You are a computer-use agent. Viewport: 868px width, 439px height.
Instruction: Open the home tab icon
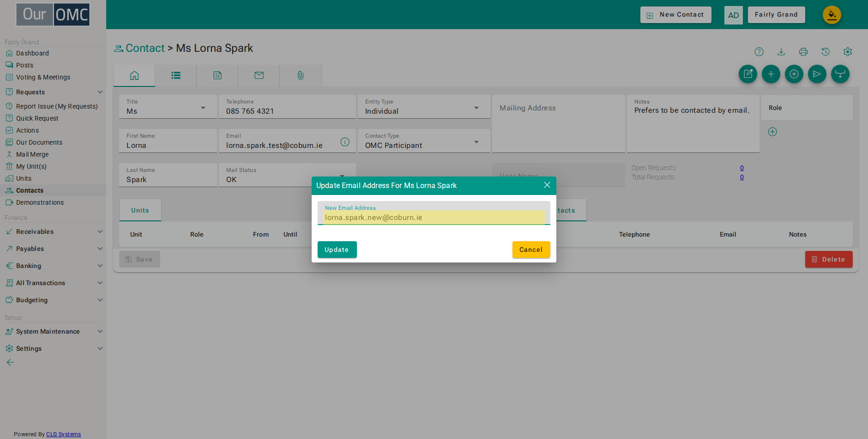point(134,75)
